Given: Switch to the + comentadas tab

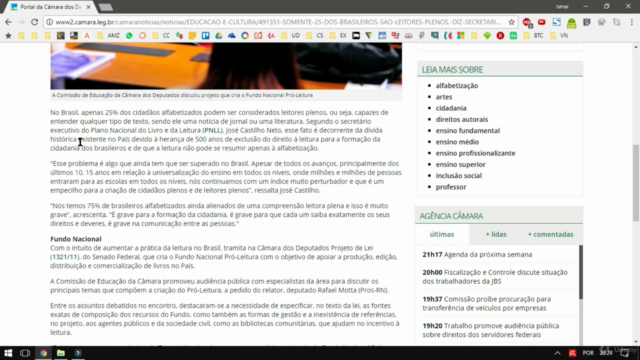Looking at the screenshot, I should point(551,234).
